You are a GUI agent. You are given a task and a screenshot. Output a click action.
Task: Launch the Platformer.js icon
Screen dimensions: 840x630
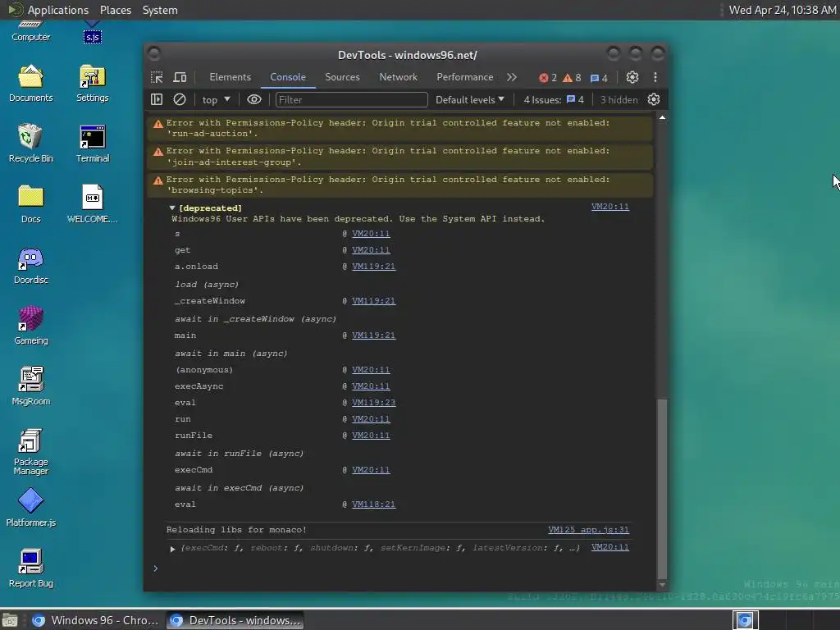click(30, 507)
